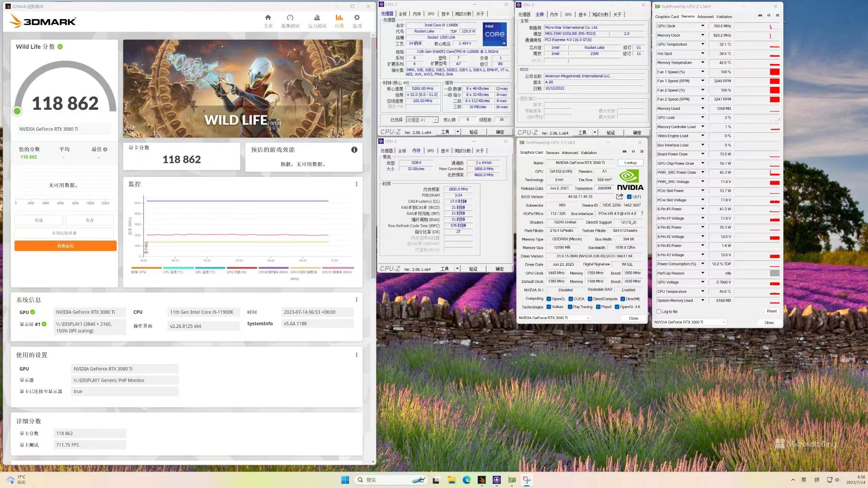Click Reset button in GPU-Z sensors
The width and height of the screenshot is (868, 488).
pyautogui.click(x=772, y=311)
